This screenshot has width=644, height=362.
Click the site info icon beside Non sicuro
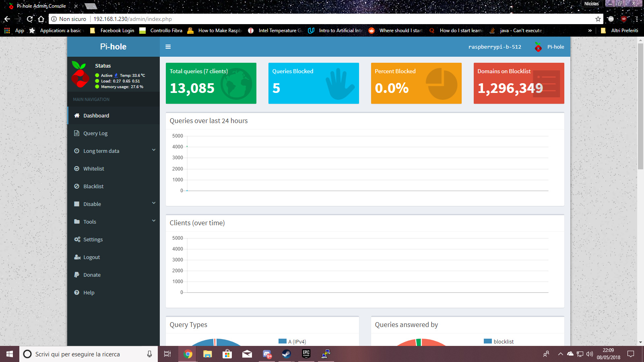(54, 19)
